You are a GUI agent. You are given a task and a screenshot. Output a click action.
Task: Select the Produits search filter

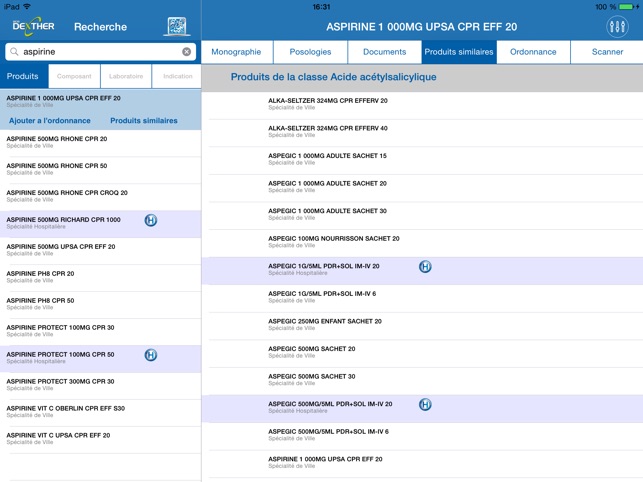tap(24, 76)
